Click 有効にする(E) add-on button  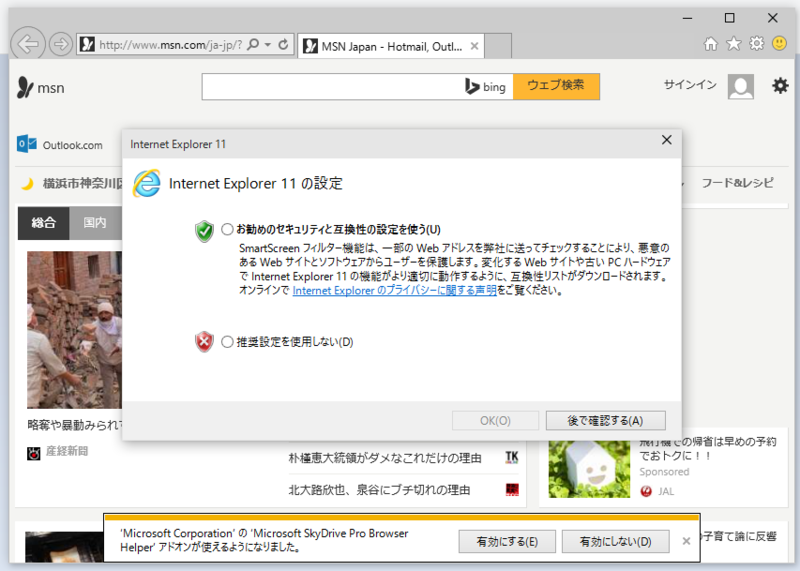point(507,541)
